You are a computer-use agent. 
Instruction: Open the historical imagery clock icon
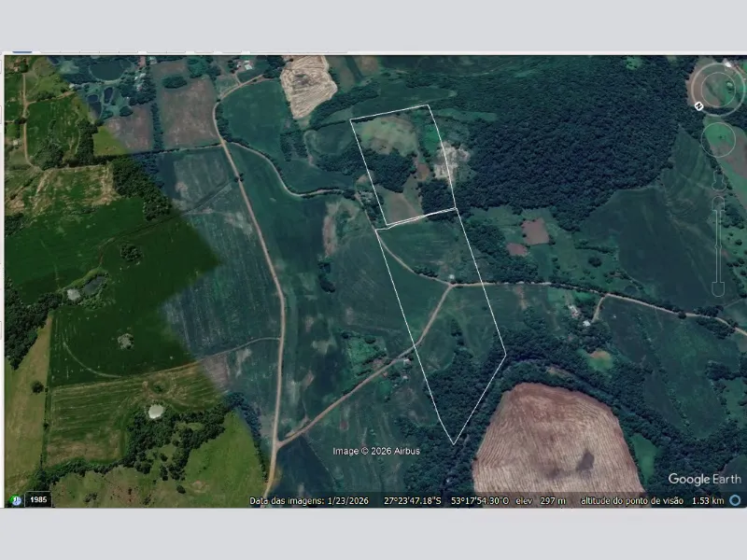point(16,500)
